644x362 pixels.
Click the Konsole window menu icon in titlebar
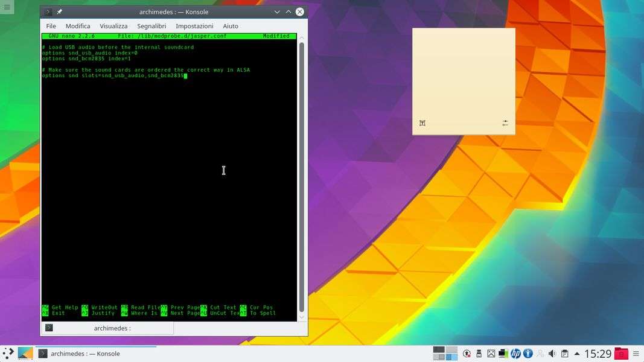click(48, 11)
